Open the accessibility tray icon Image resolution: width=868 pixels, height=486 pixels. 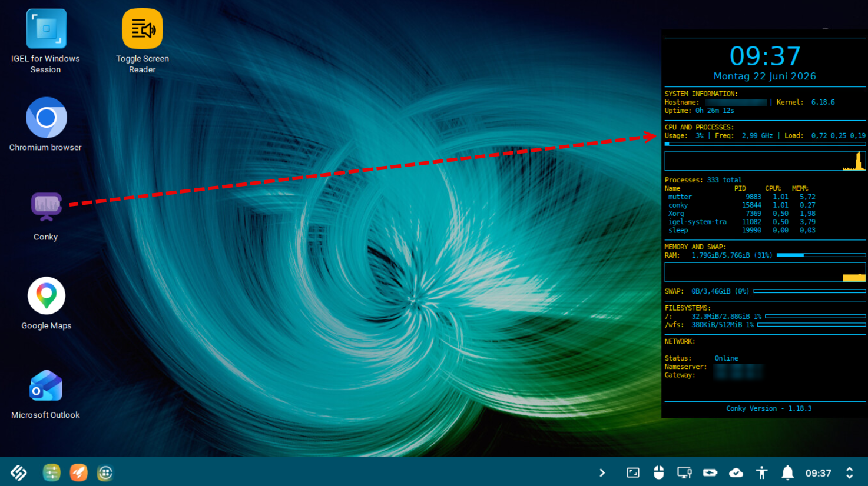[x=762, y=472]
